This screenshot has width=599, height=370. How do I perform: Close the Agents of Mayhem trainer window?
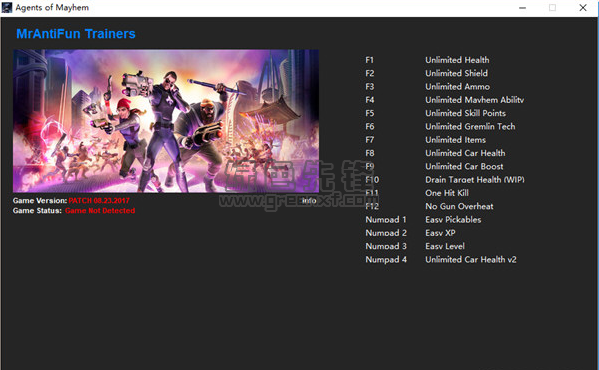click(x=583, y=8)
